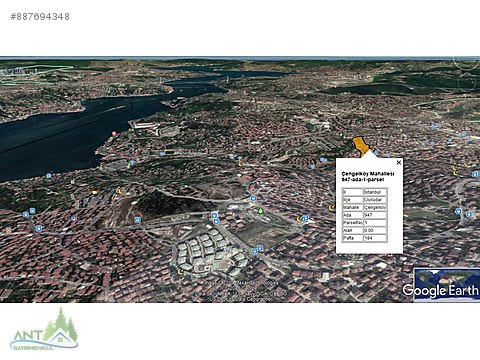Select the listing number #887694348 text
Viewport: 480px width, 360px height.
(40, 17)
